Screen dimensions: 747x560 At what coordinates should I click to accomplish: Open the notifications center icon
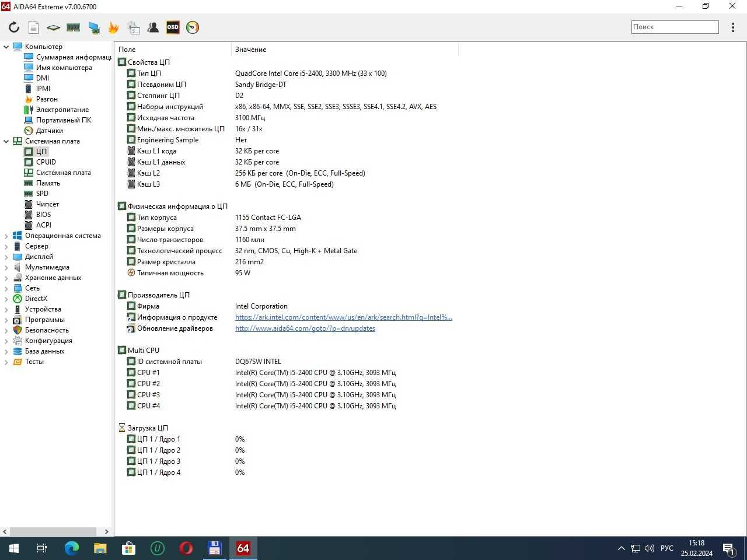(729, 548)
